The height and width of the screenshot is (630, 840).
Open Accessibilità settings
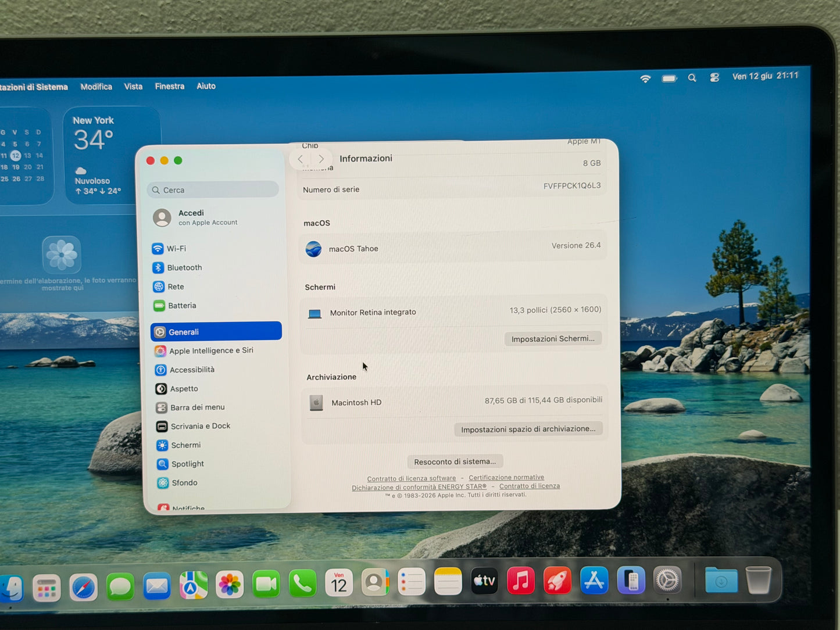[x=184, y=370]
